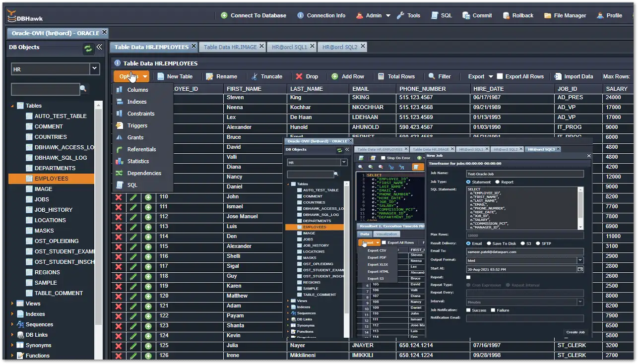Click the Total Rows icon
The image size is (638, 364).
point(397,76)
